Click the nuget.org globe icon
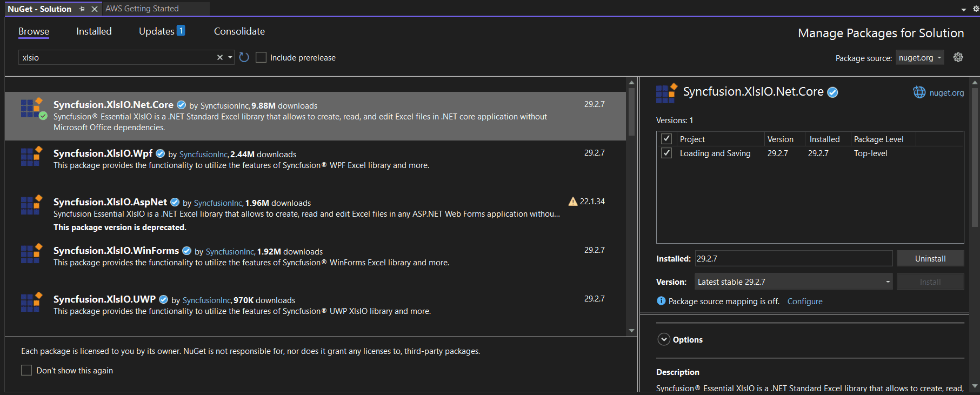Image resolution: width=980 pixels, height=395 pixels. 919,92
